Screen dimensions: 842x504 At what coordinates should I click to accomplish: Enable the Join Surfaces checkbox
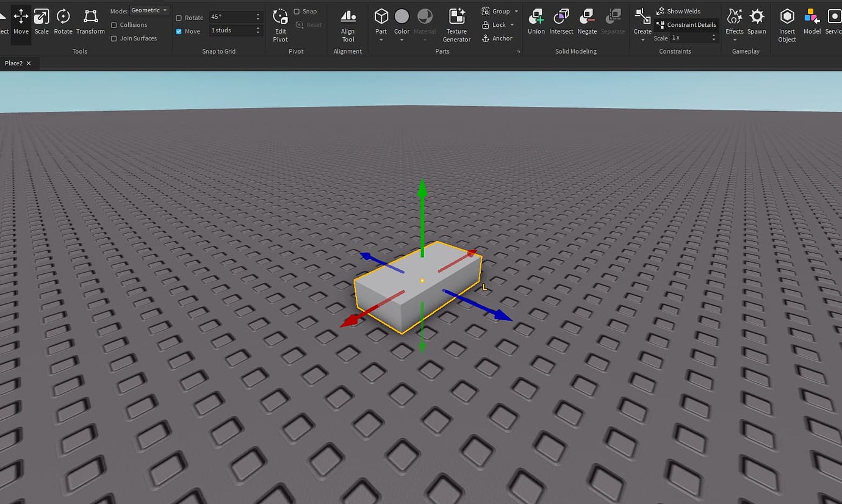click(115, 38)
